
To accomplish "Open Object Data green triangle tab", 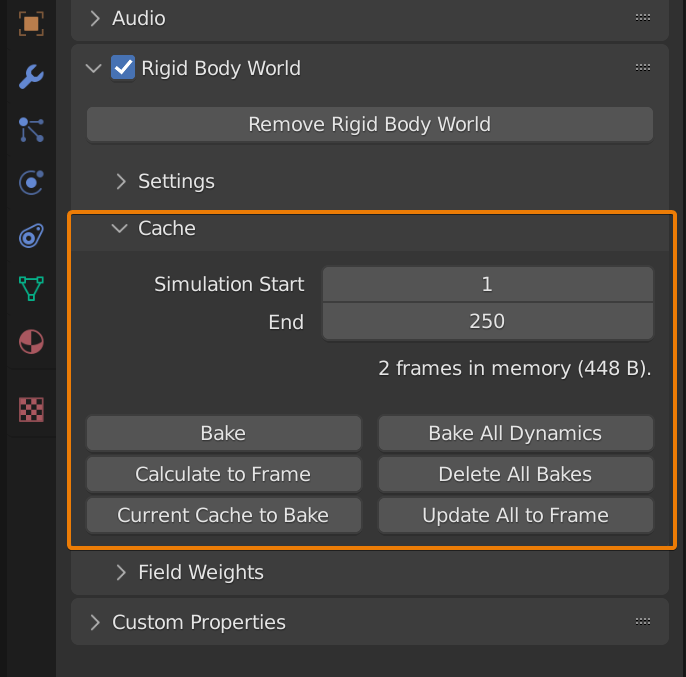I will (x=31, y=289).
